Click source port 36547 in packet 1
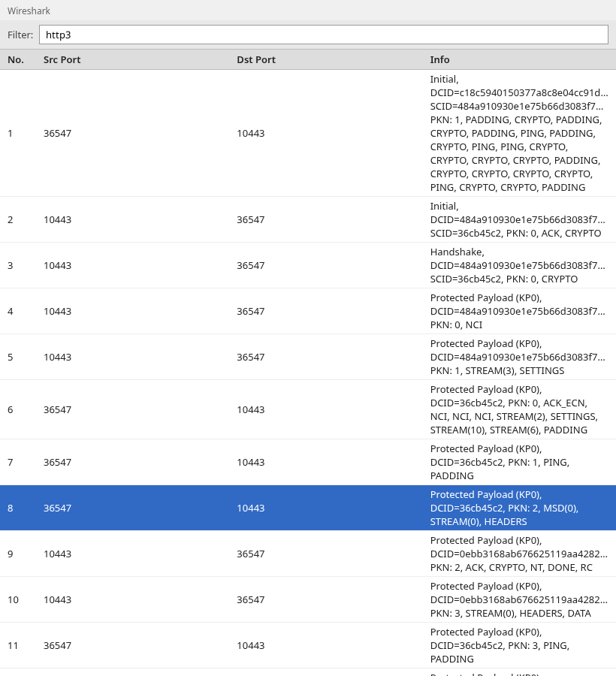This screenshot has height=676, width=616. click(x=57, y=133)
